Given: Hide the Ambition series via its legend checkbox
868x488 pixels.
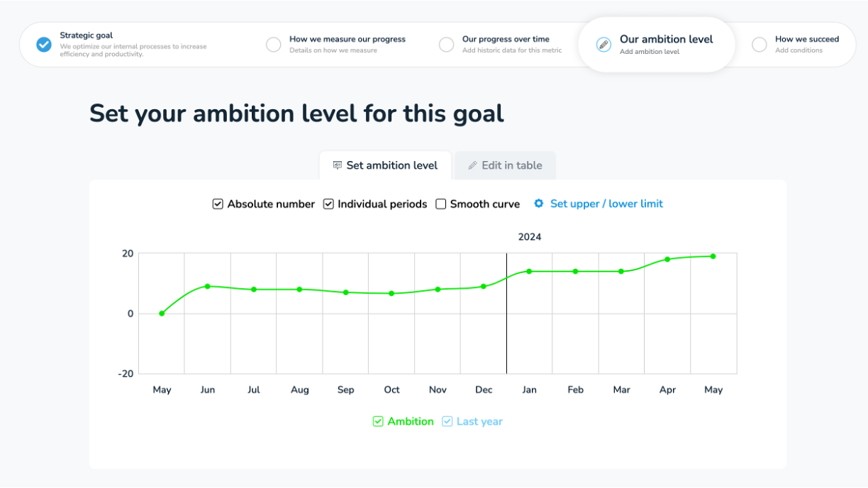Looking at the screenshot, I should click(x=378, y=421).
